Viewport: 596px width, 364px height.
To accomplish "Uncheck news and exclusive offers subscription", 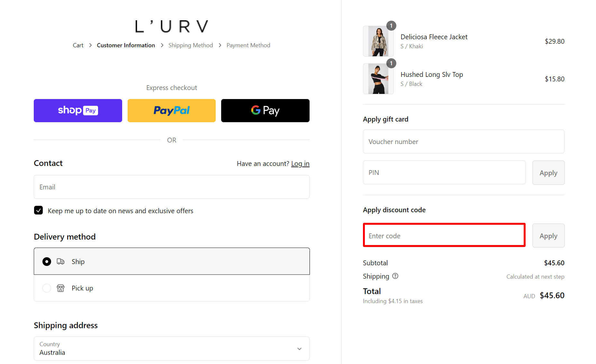I will (x=38, y=210).
